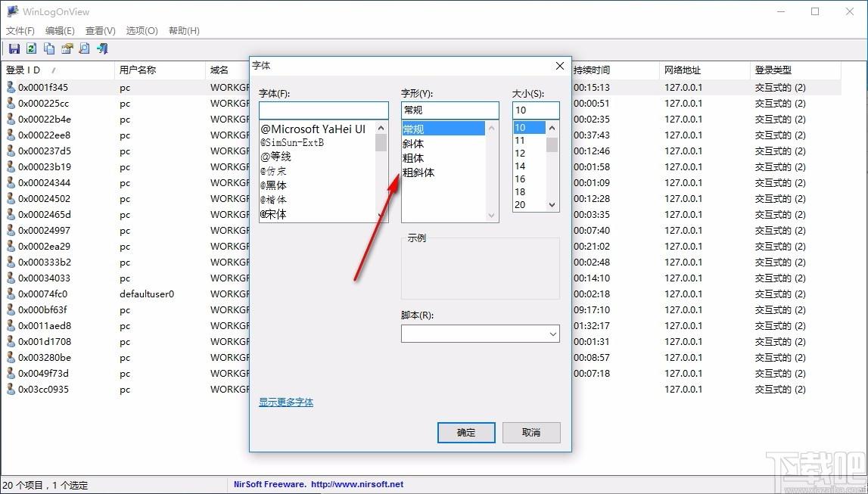Select 粗体 bold font style
Screen dimensions: 868x494
413,158
